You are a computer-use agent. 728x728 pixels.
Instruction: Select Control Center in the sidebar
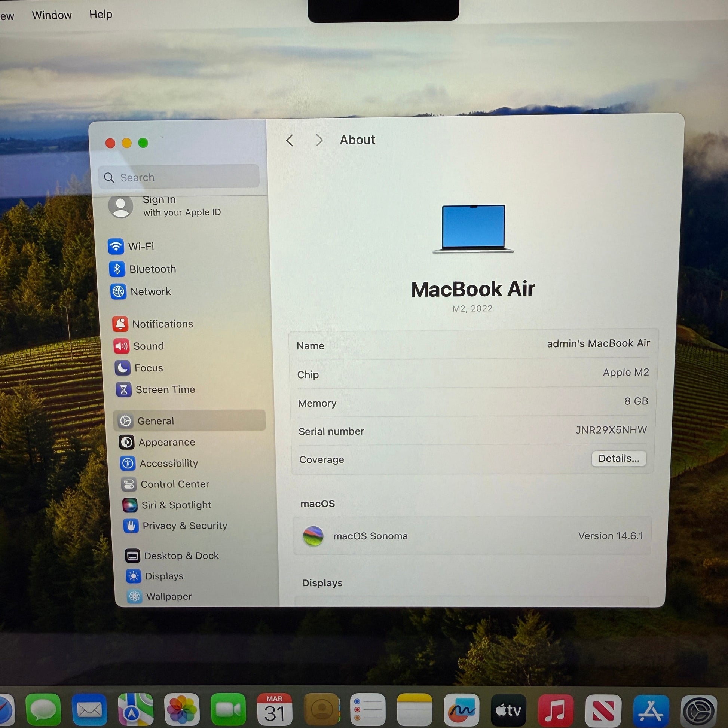coord(165,484)
